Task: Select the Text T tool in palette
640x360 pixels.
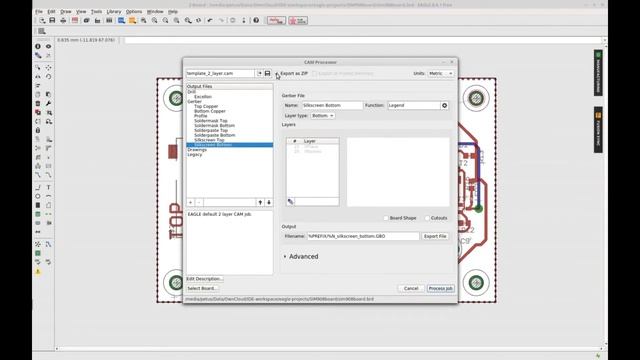Action: pos(48,187)
